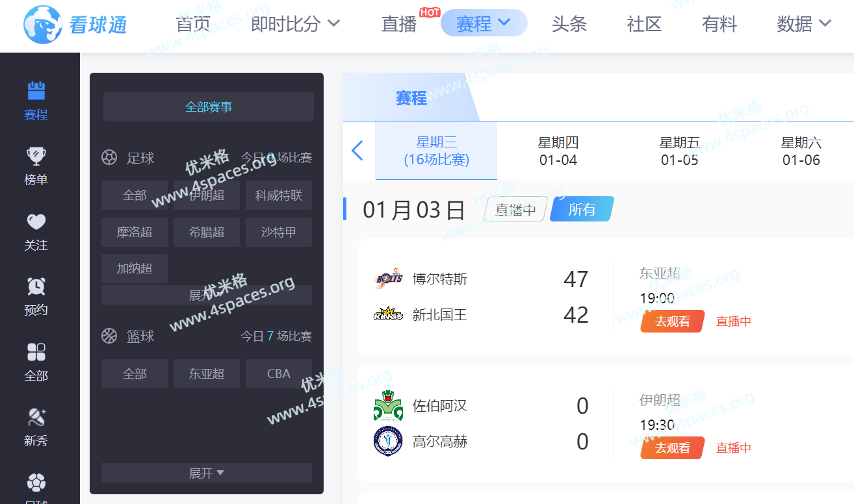Open the 关注 heart sidebar icon
854x504 pixels.
click(36, 222)
